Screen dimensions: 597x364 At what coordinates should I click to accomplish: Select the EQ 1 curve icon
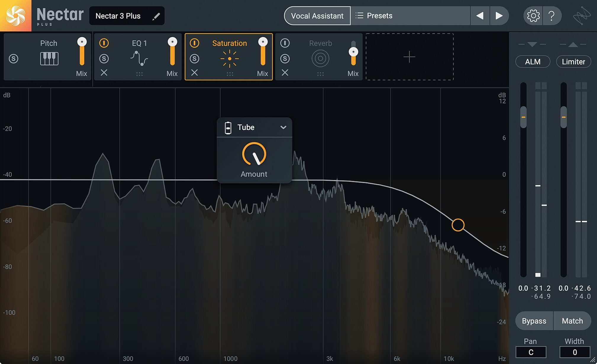pyautogui.click(x=139, y=58)
